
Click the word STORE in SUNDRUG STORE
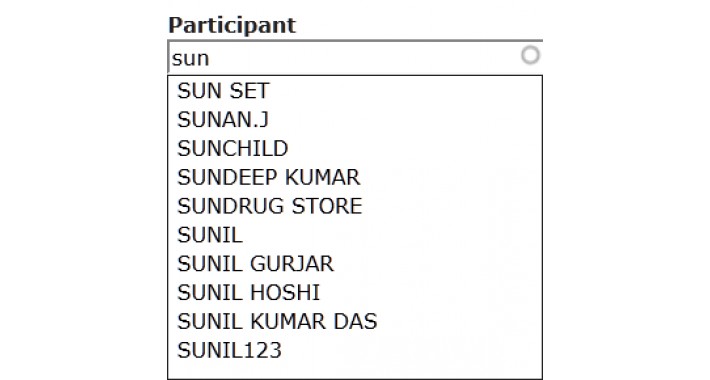(327, 206)
